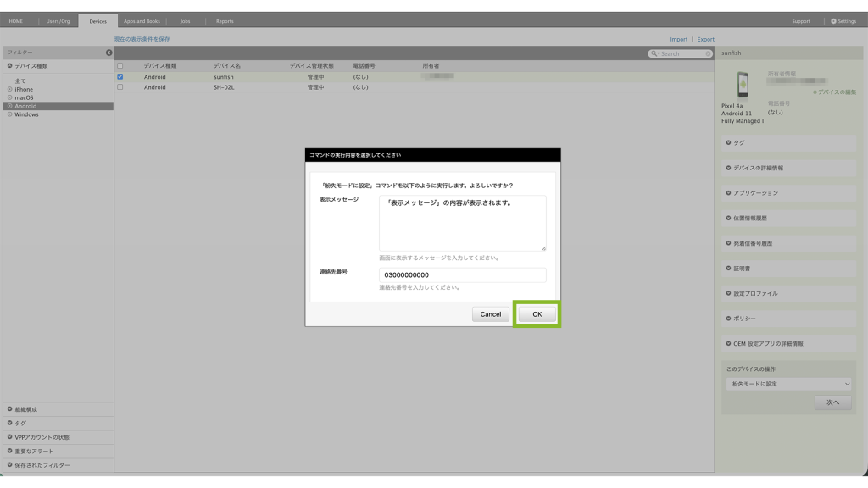Viewport: 868px width, 488px height.
Task: Click the 連絡先番号 phone number field
Action: [462, 275]
